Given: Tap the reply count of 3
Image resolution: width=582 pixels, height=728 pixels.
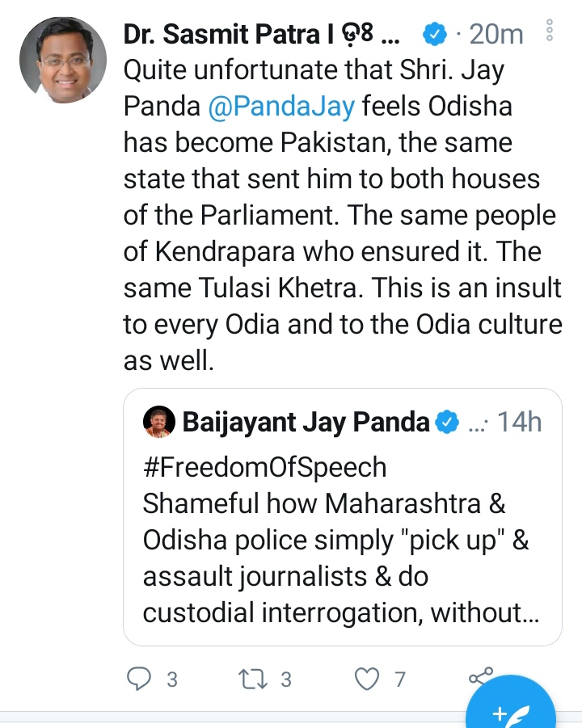Looking at the screenshot, I should point(171,680).
